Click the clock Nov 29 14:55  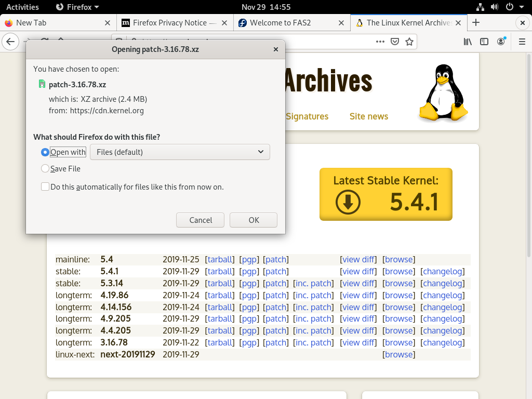tap(266, 7)
